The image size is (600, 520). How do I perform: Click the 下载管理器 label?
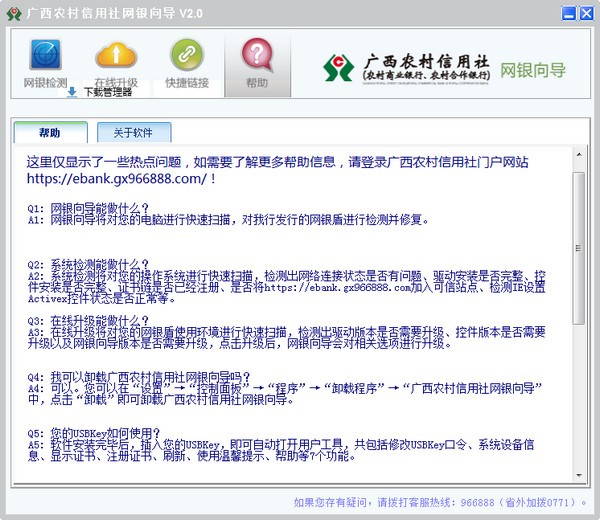(x=108, y=92)
